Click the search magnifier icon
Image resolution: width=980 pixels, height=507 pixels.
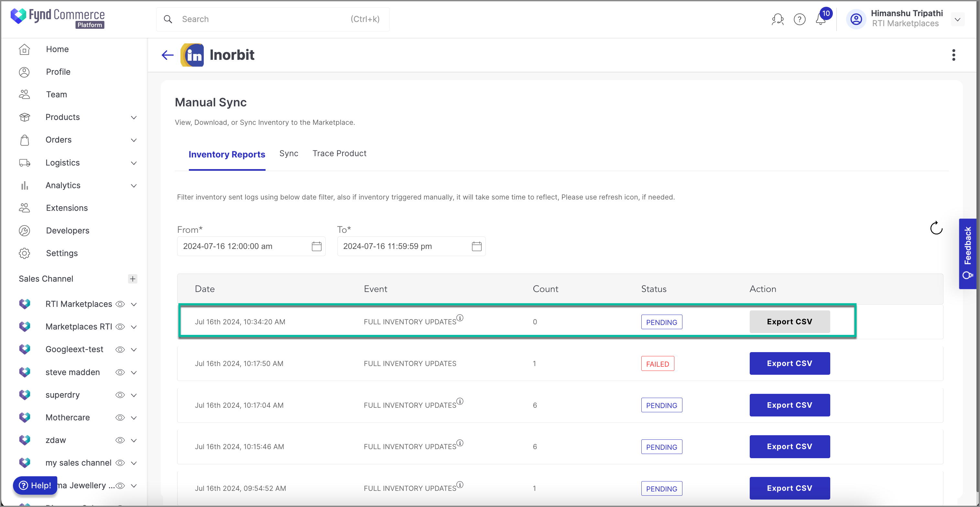coord(168,19)
